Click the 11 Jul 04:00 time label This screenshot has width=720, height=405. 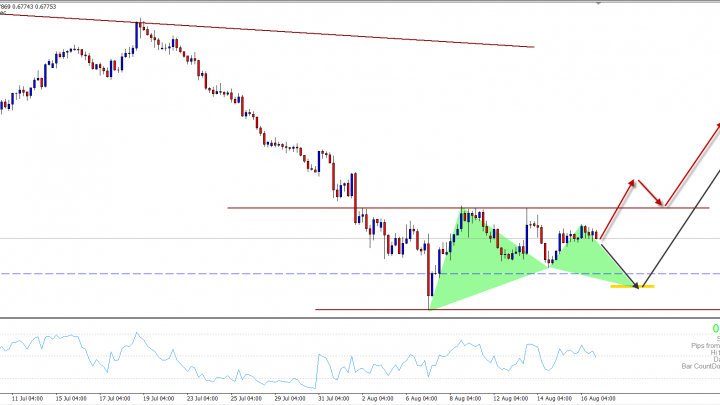[26, 397]
